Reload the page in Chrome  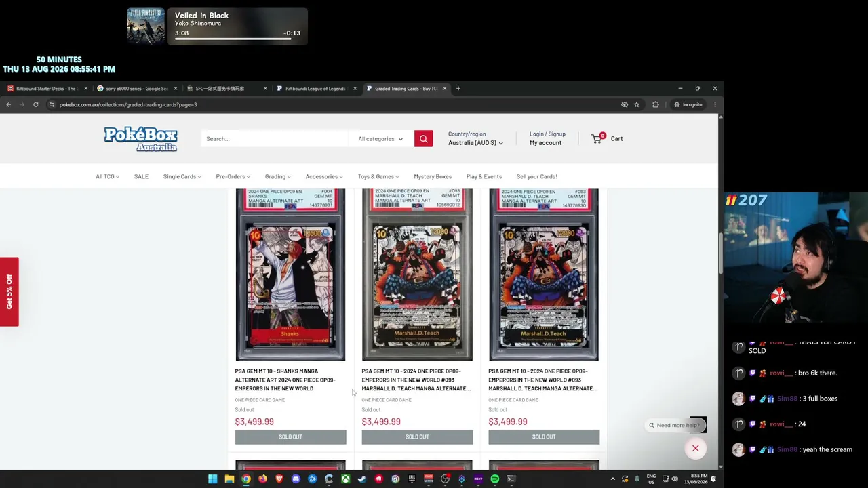pos(35,104)
